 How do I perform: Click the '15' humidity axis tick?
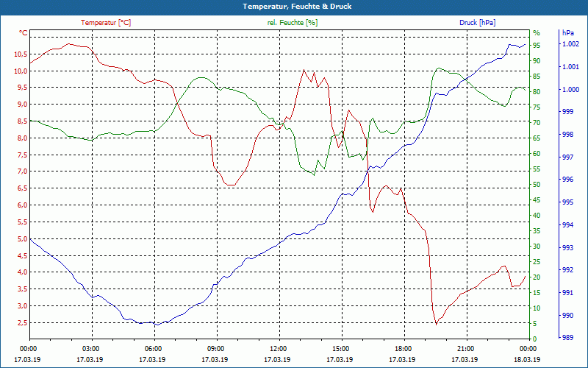coord(537,293)
